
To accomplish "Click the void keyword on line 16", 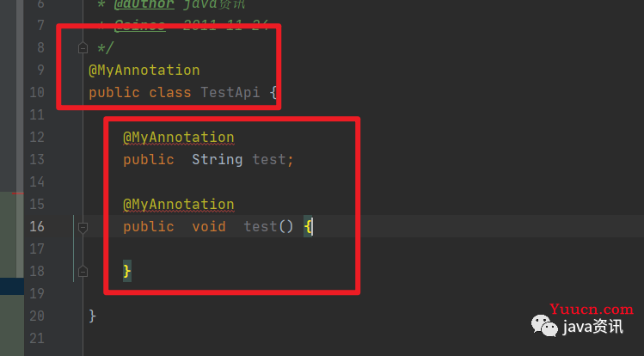I will [x=209, y=226].
